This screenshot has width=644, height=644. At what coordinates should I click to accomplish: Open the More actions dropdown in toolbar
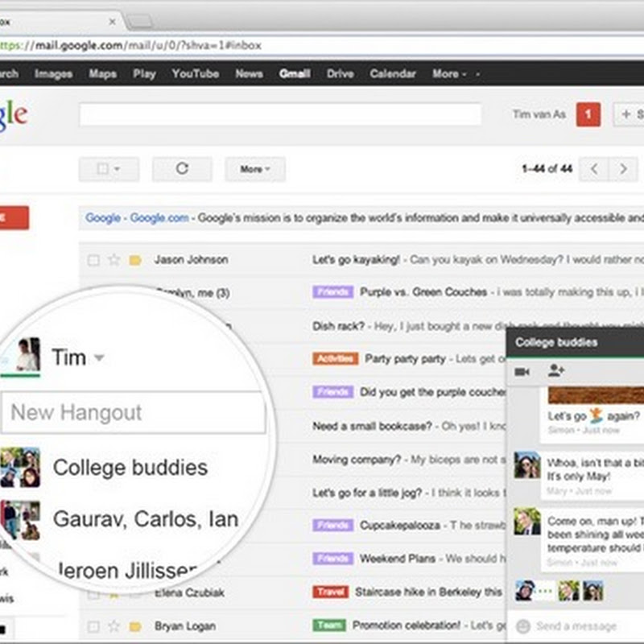[x=255, y=169]
